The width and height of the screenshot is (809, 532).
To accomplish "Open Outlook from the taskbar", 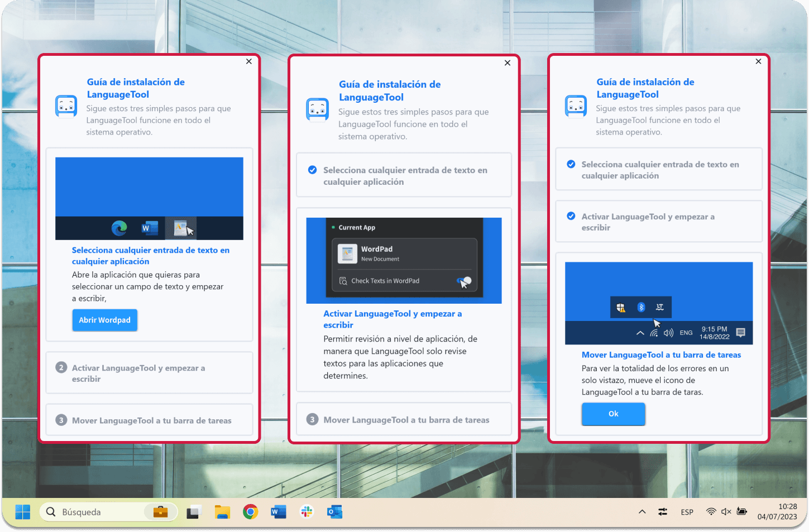I will [334, 512].
